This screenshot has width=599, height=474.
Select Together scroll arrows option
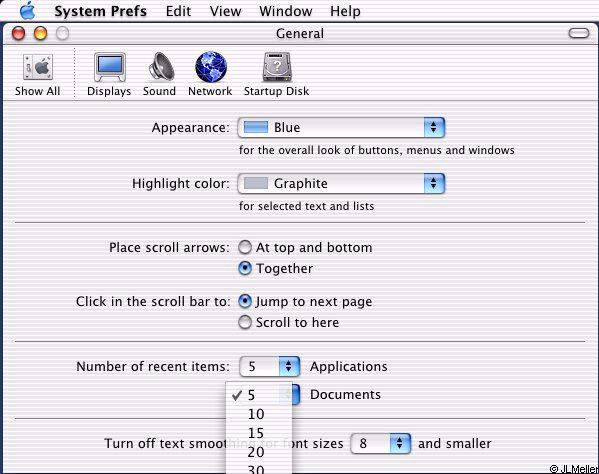245,268
